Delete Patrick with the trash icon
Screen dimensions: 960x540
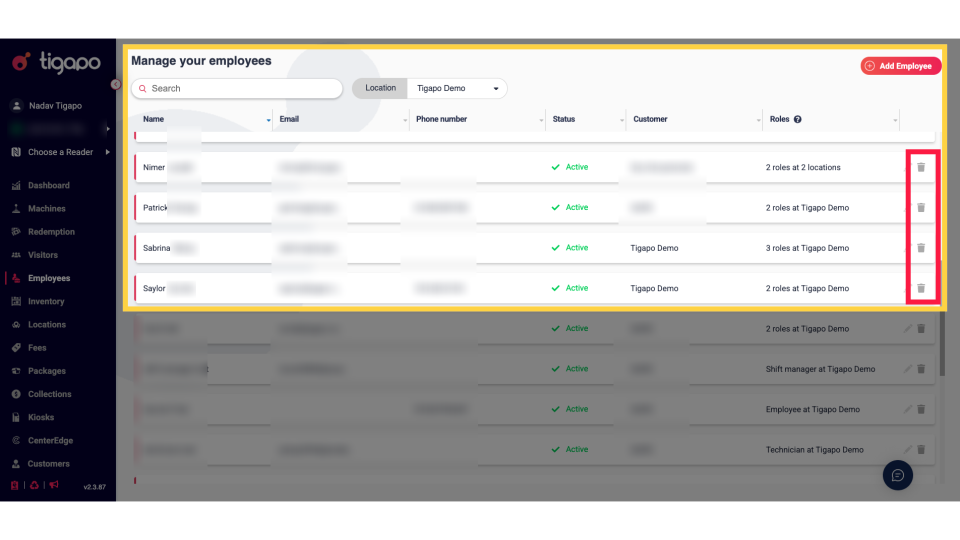(921, 208)
